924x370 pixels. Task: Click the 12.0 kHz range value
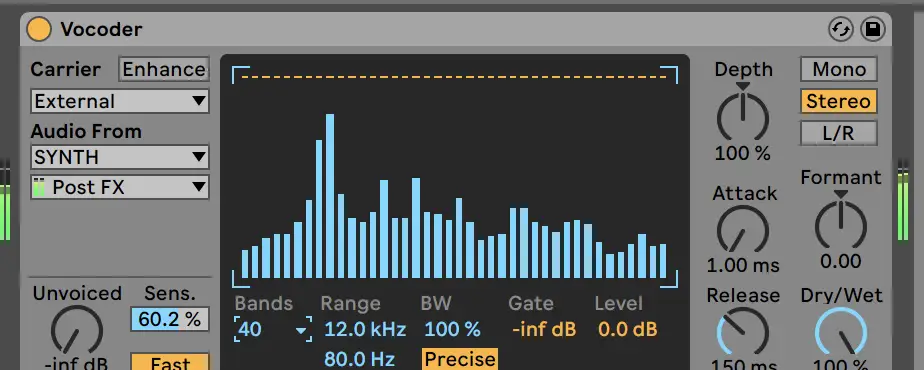pos(365,329)
